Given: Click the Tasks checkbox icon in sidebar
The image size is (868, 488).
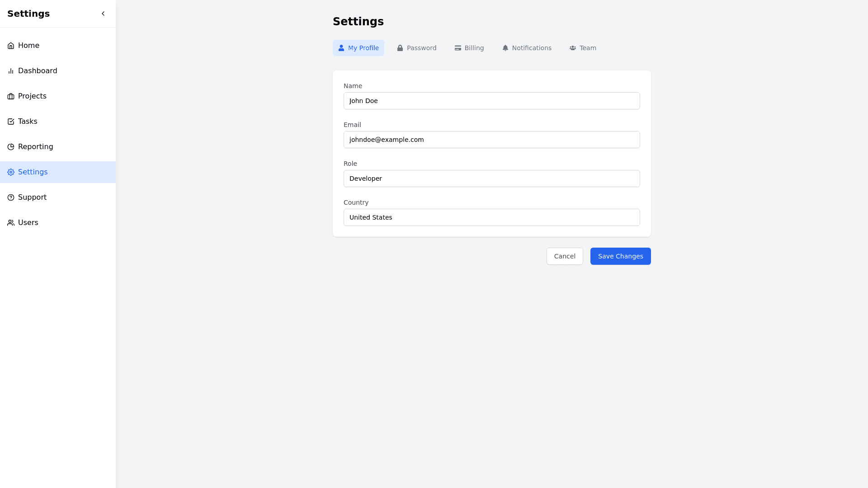Looking at the screenshot, I should (11, 122).
